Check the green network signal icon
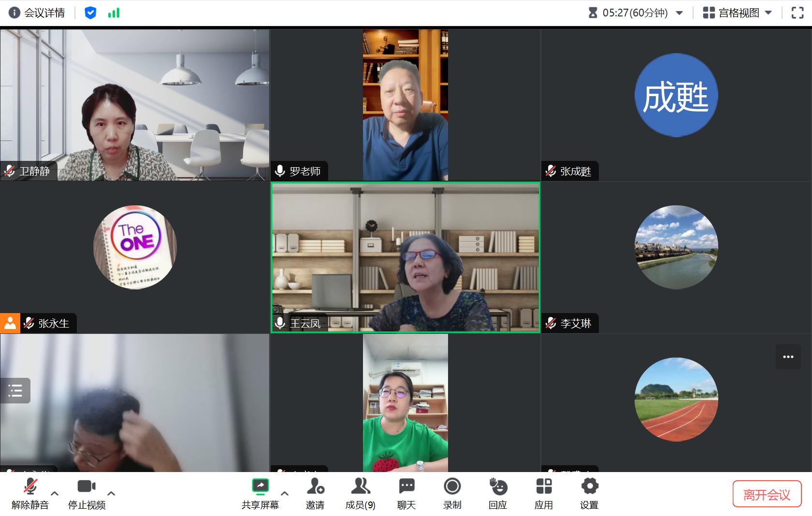The image size is (812, 516). pos(114,13)
